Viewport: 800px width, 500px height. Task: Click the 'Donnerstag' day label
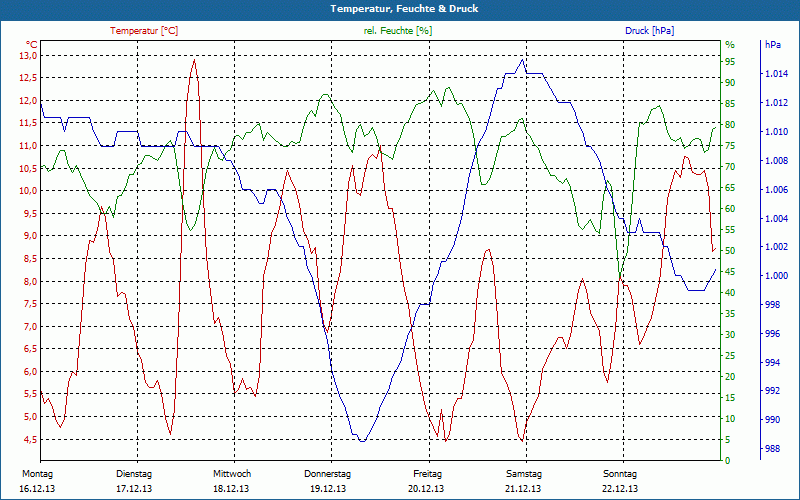(328, 474)
